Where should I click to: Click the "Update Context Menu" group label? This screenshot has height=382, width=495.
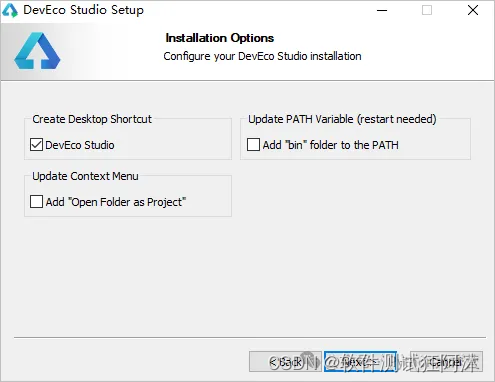tap(85, 176)
